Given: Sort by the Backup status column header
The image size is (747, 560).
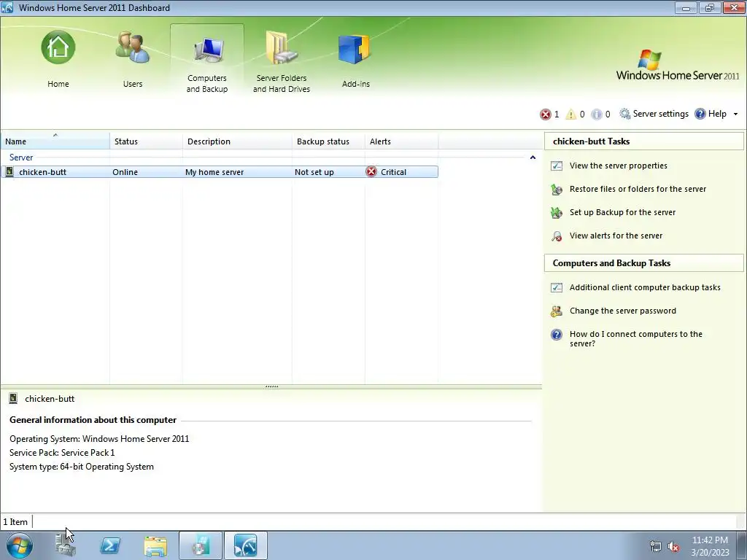Looking at the screenshot, I should pyautogui.click(x=328, y=141).
